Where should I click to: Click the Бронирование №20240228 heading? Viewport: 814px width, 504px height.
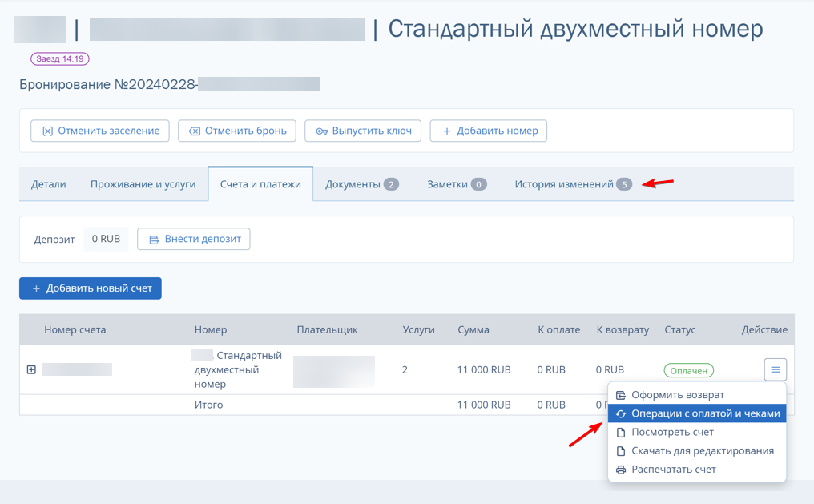108,84
